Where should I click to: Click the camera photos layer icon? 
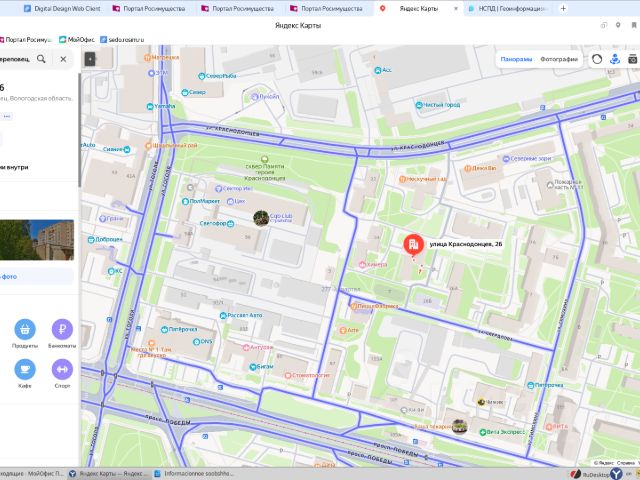[x=633, y=59]
